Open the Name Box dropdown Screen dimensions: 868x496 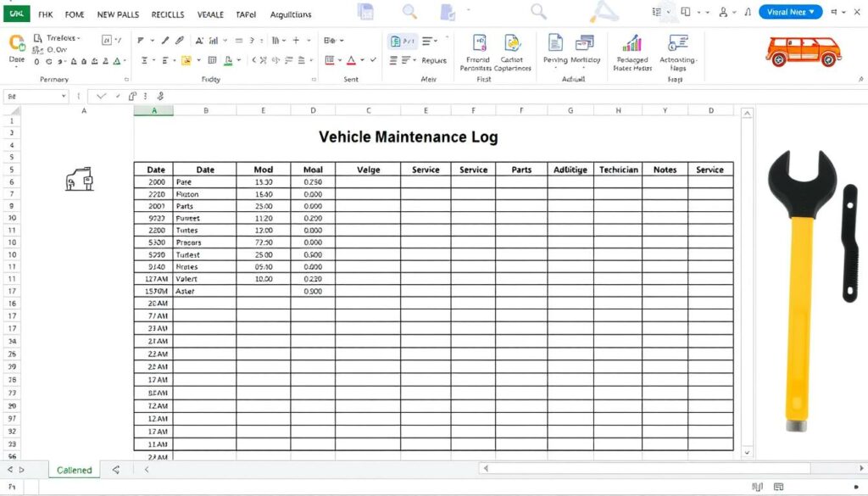(x=64, y=97)
